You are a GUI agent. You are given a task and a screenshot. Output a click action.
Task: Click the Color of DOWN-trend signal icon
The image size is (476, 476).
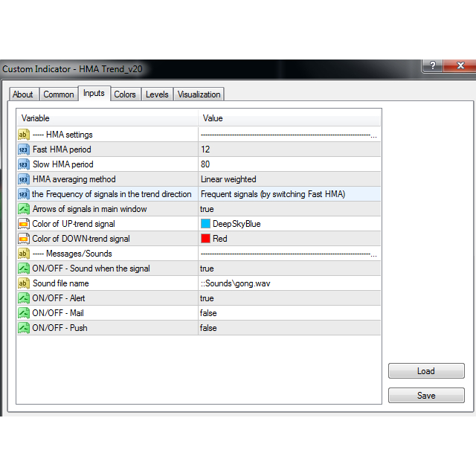23,239
